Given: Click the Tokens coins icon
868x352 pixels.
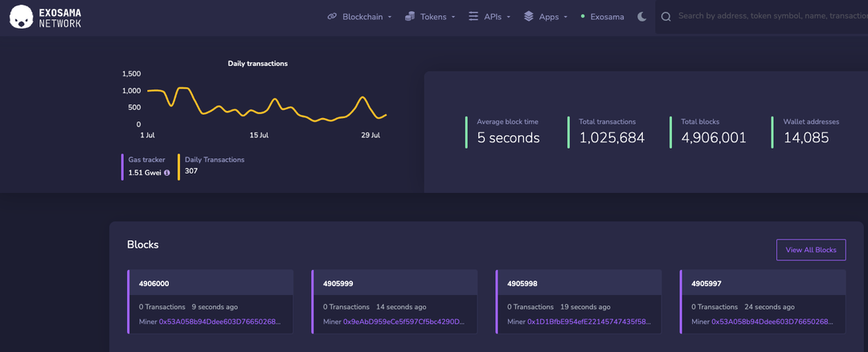Looking at the screenshot, I should coord(410,17).
